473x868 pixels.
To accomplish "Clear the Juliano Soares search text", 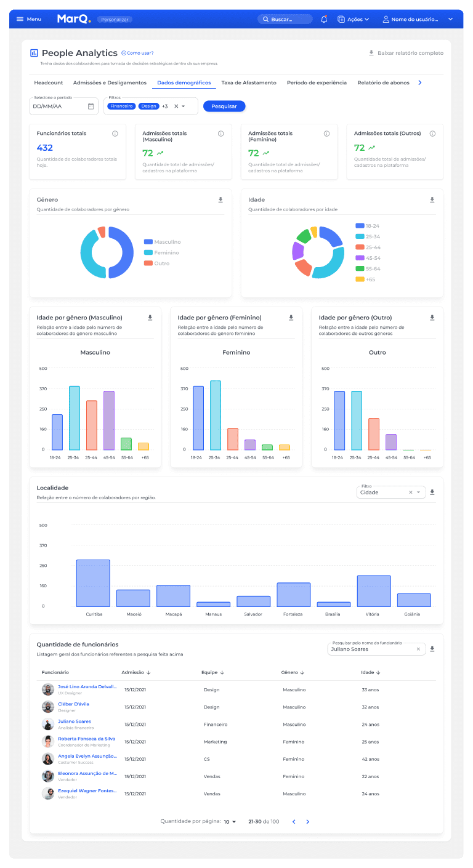I will pyautogui.click(x=418, y=649).
